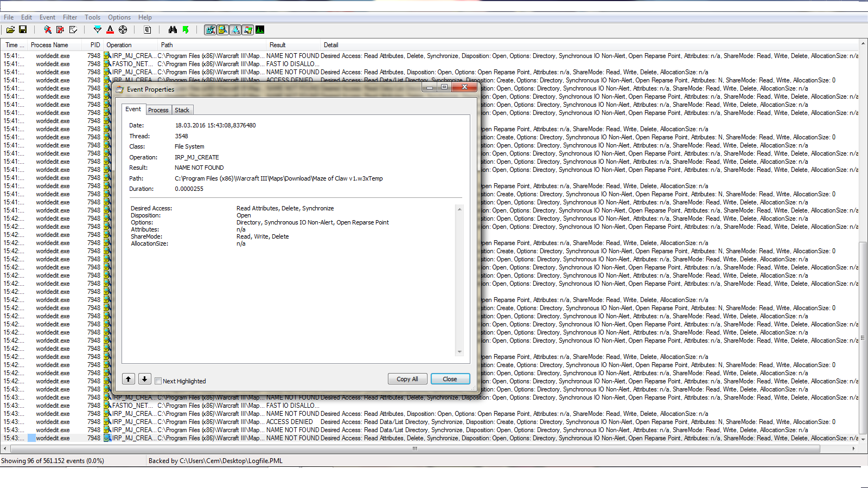This screenshot has width=868, height=488.
Task: Click the Clear Display icon
Action: (x=72, y=30)
